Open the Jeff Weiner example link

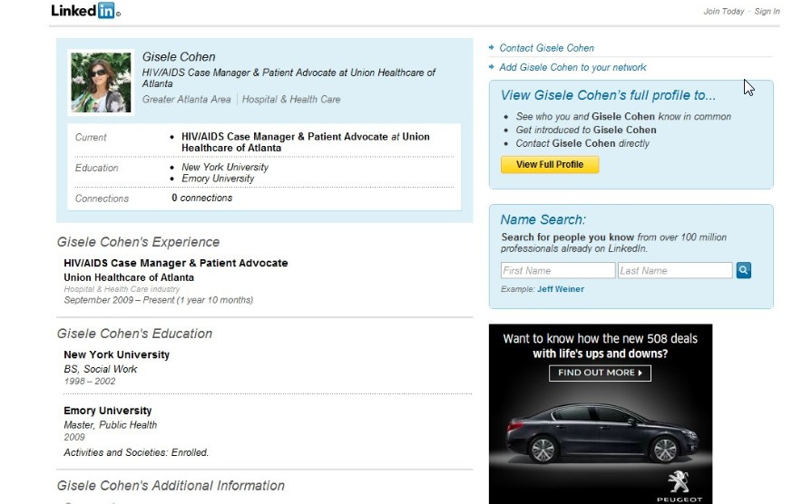[561, 289]
